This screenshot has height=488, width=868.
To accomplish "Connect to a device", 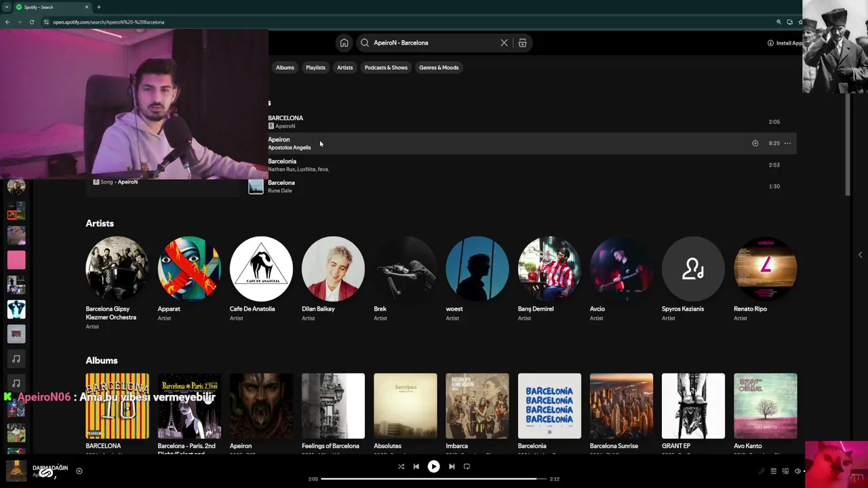I will point(785,471).
